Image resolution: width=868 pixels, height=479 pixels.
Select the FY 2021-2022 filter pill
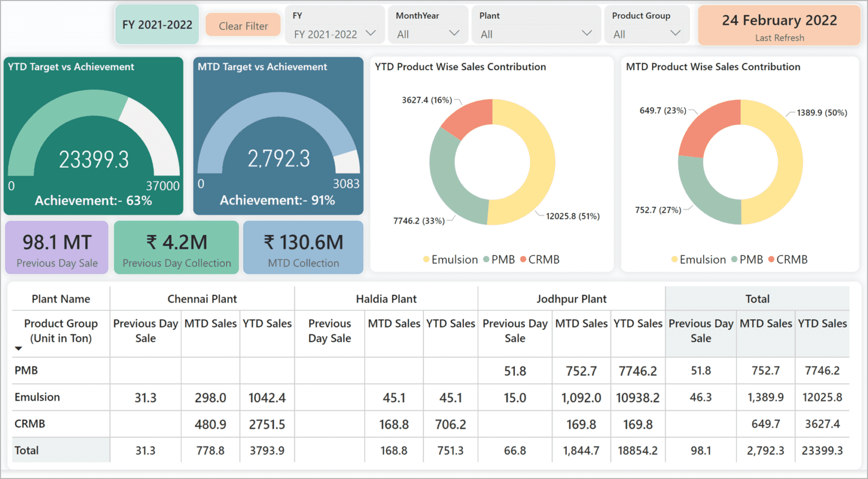point(157,24)
